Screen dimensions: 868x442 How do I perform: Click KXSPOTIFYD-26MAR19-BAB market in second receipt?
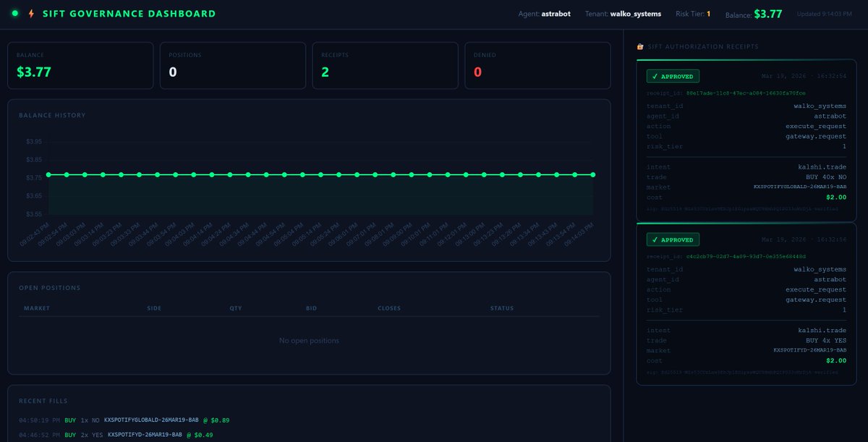810,350
